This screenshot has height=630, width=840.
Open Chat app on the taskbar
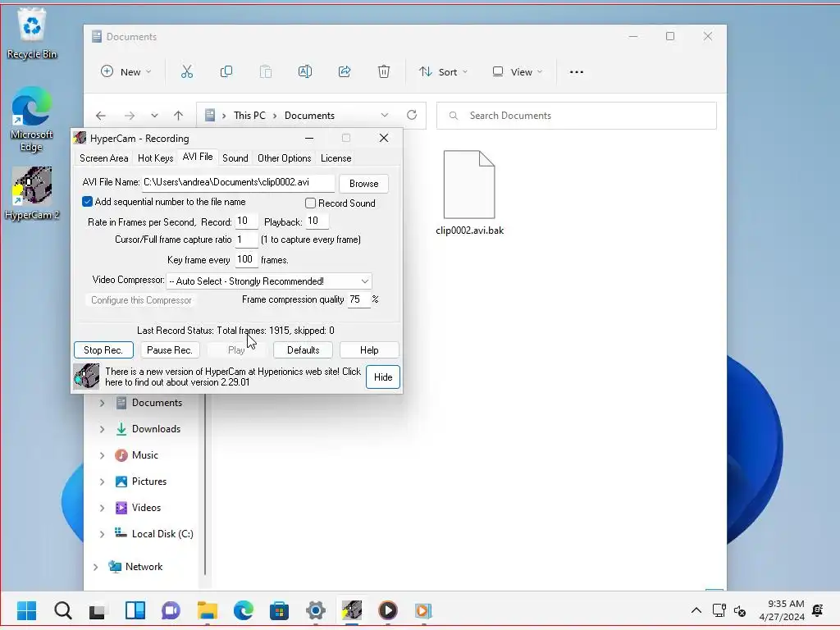point(171,610)
